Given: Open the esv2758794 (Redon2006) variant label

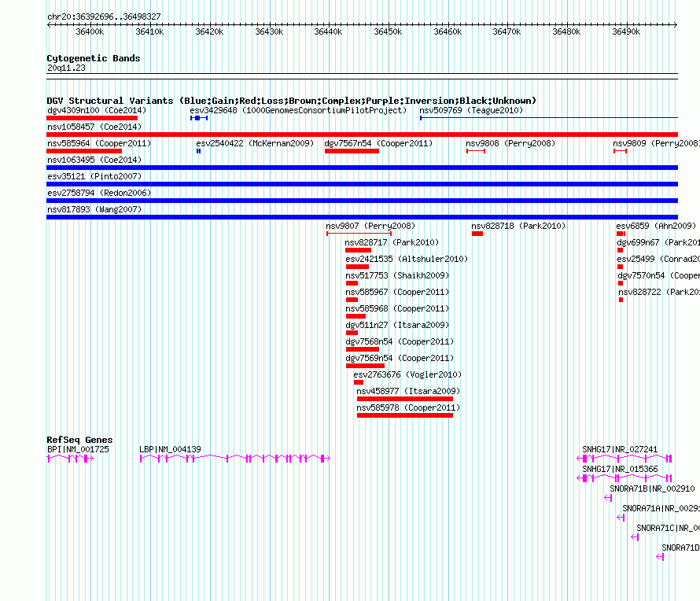Looking at the screenshot, I should click(x=99, y=193).
